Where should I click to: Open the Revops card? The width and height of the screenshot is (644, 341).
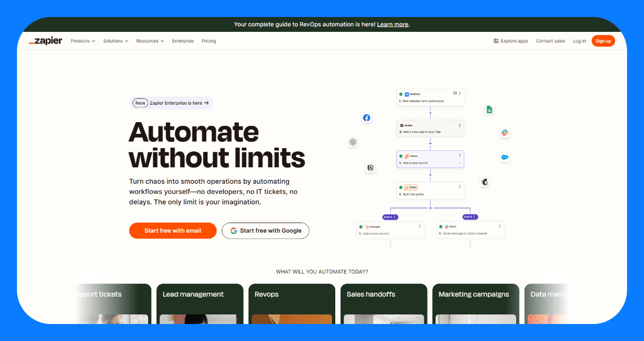292,304
